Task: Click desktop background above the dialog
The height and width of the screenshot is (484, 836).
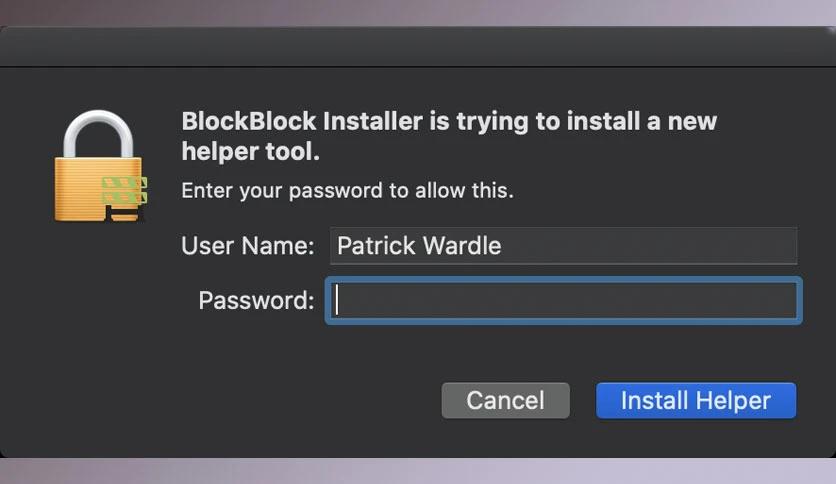Action: click(x=418, y=12)
